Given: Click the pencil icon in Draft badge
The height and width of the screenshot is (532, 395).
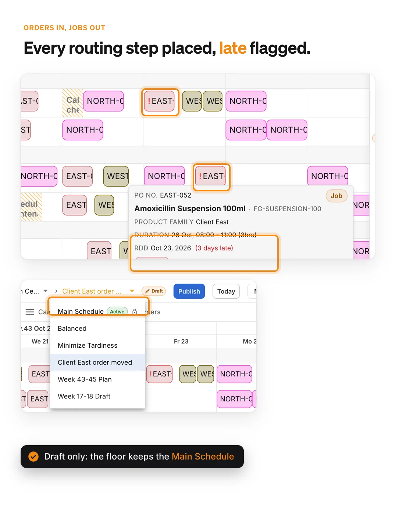Looking at the screenshot, I should (147, 291).
